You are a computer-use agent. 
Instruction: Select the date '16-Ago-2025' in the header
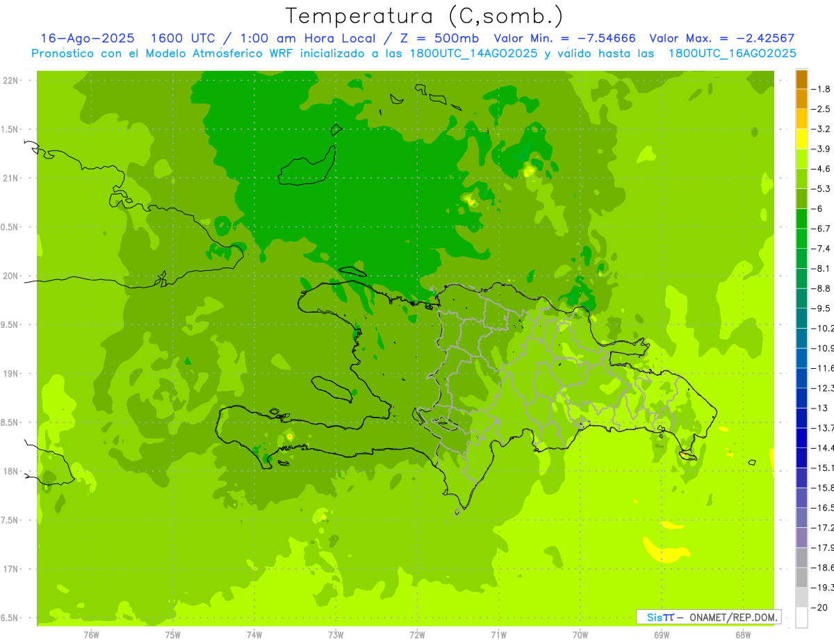point(88,38)
